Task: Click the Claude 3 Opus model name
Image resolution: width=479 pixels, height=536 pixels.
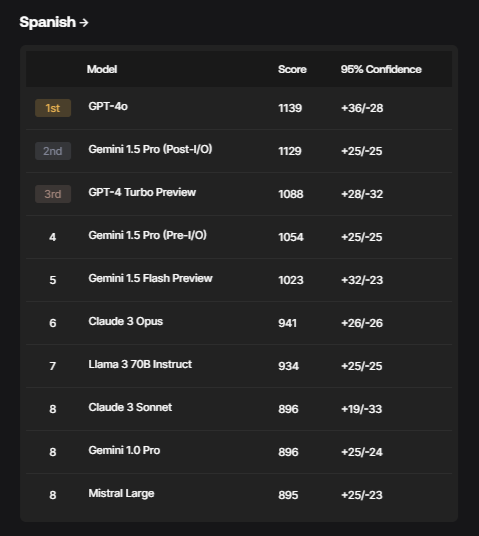Action: tap(125, 321)
